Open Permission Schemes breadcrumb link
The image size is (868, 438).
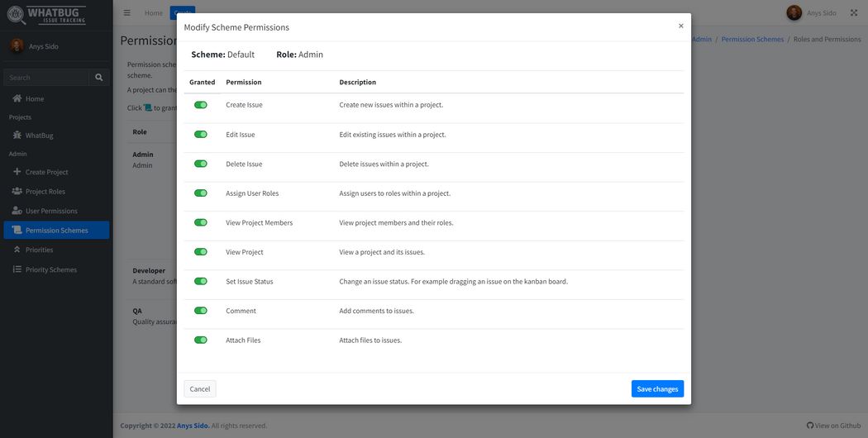pyautogui.click(x=752, y=39)
